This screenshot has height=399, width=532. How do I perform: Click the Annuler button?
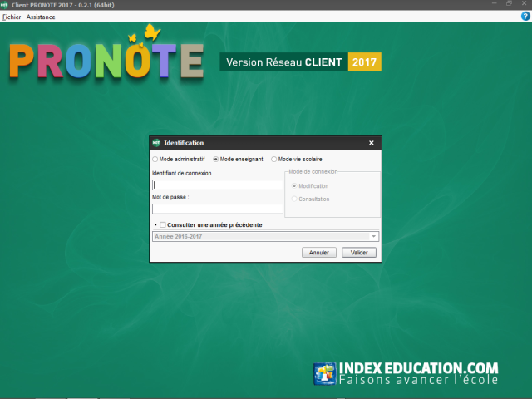(319, 253)
